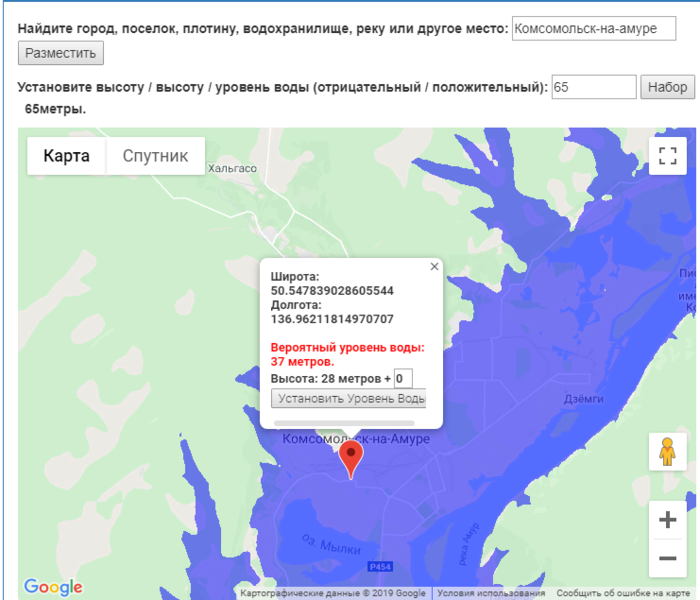Switch to Карта map view
Screen dimensions: 700x600
click(x=67, y=156)
